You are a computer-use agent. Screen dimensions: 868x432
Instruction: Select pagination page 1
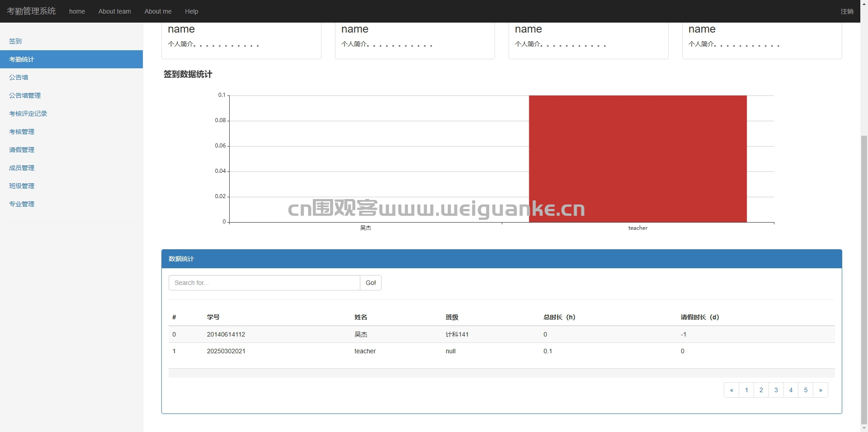click(746, 390)
